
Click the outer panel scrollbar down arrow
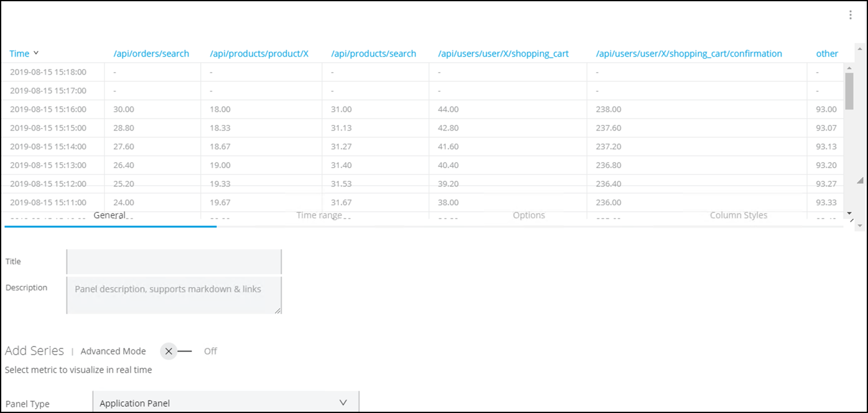[x=861, y=225]
